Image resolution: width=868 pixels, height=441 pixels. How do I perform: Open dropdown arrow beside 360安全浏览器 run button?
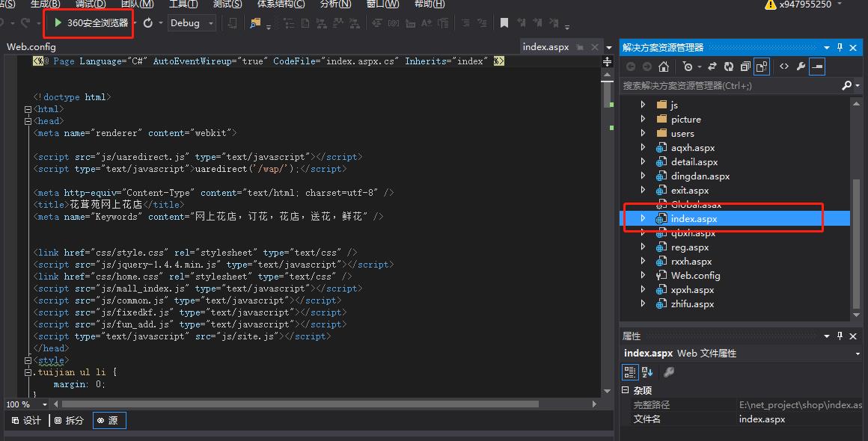pyautogui.click(x=135, y=23)
